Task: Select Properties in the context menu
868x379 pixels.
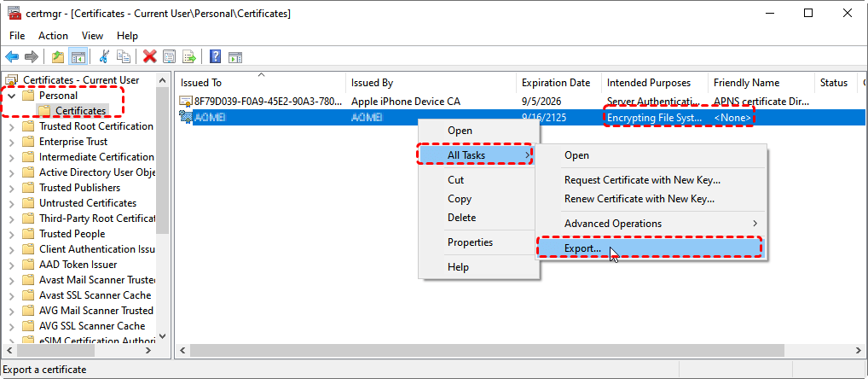Action: pos(470,242)
